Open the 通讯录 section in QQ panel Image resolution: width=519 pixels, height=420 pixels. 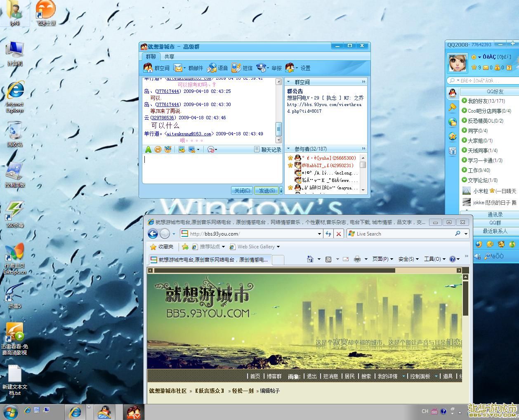coord(495,215)
